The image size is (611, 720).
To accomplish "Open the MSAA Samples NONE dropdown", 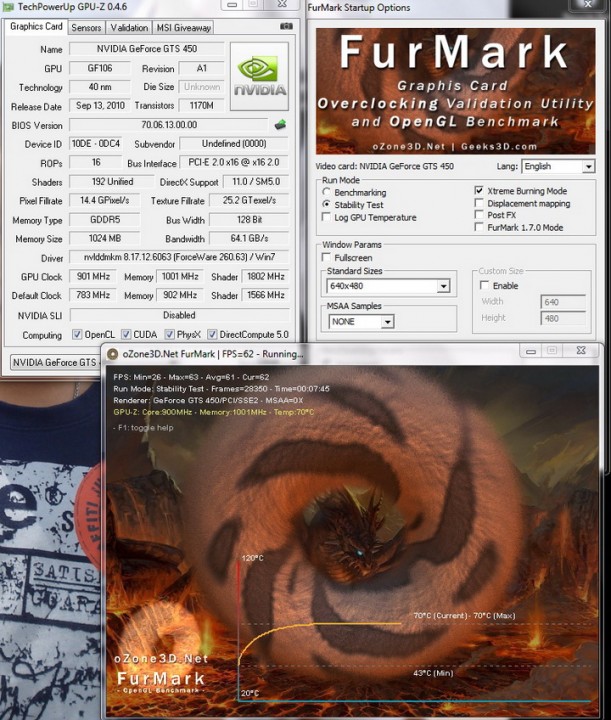I will point(361,321).
